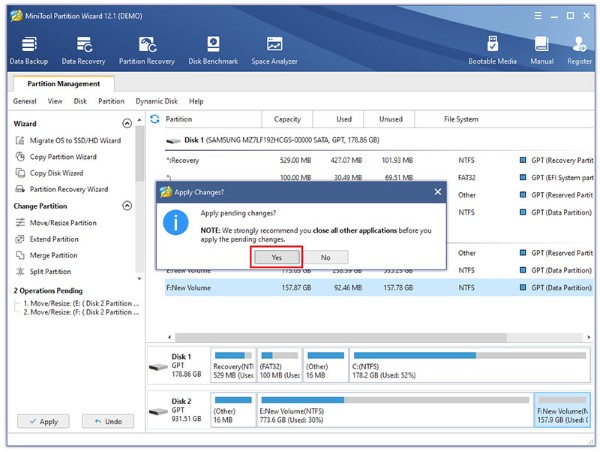Close the Apply Changes dialog
Screen dimensions: 600x452
[x=437, y=191]
